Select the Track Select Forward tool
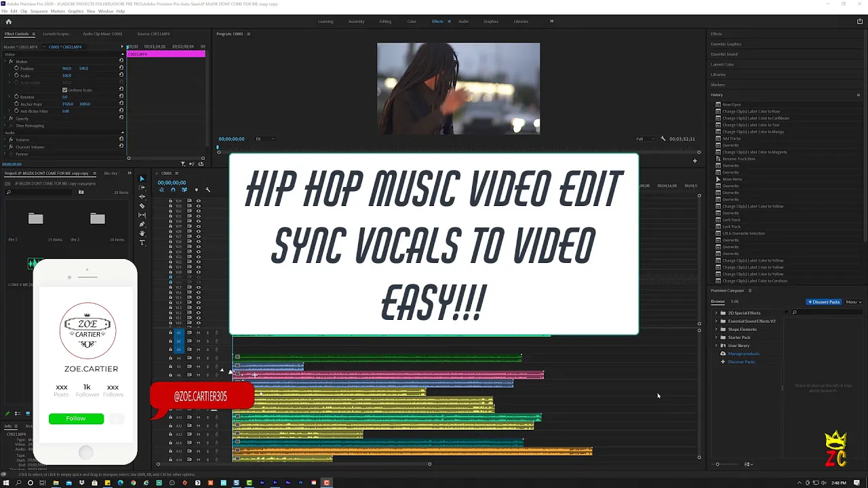The width and height of the screenshot is (868, 488). [x=142, y=187]
